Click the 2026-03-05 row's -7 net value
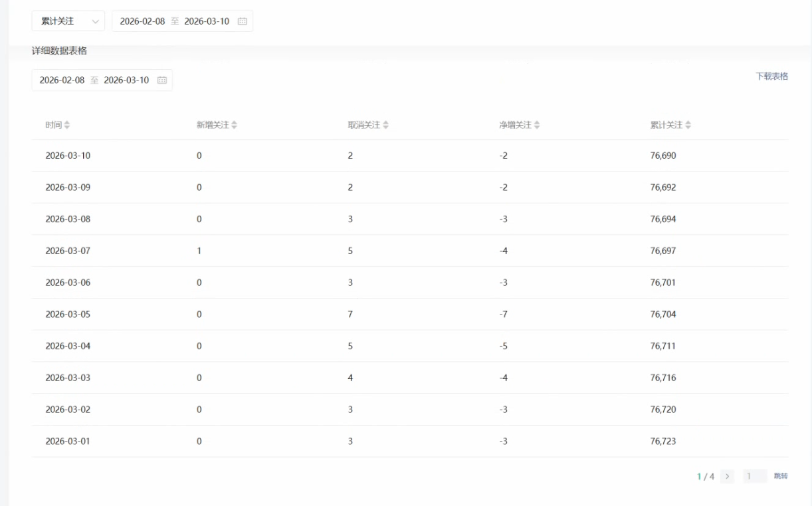 pyautogui.click(x=503, y=315)
